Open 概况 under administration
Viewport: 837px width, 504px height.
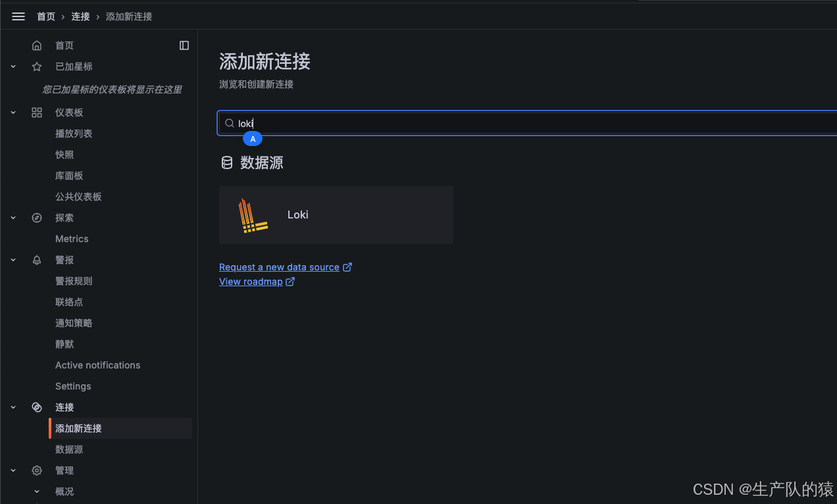[x=64, y=491]
